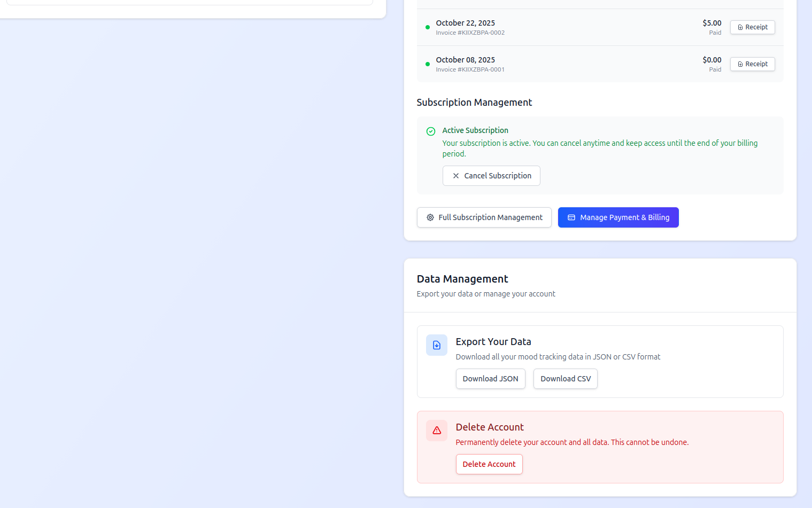Click the credit card icon on Manage Payment & Billing
Image resolution: width=812 pixels, height=508 pixels.
coord(571,217)
